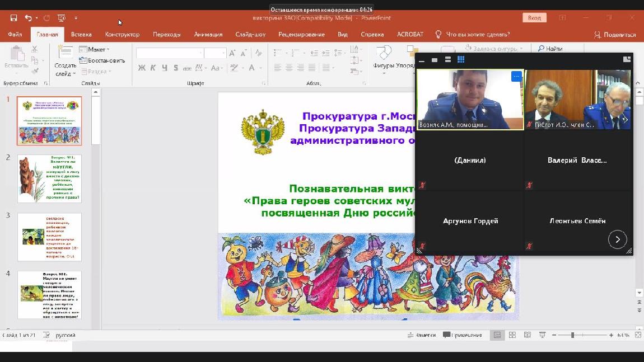Image resolution: width=644 pixels, height=362 pixels.
Task: Expand the Zoom video panel to full view
Action: coord(627,59)
